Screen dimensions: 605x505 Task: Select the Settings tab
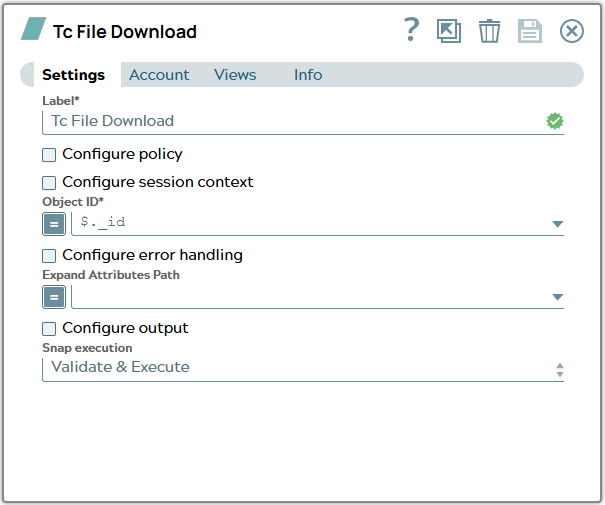(73, 75)
